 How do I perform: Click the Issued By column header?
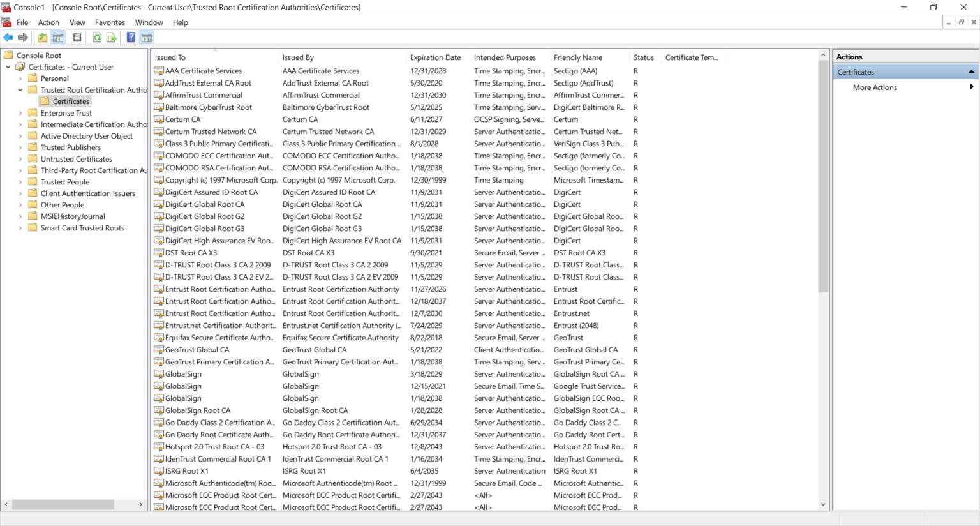click(298, 57)
